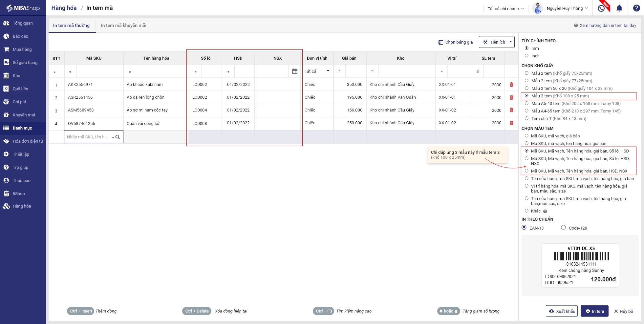This screenshot has width=644, height=324.
Task: Open Kho in the sidebar menu
Action: coord(16,76)
